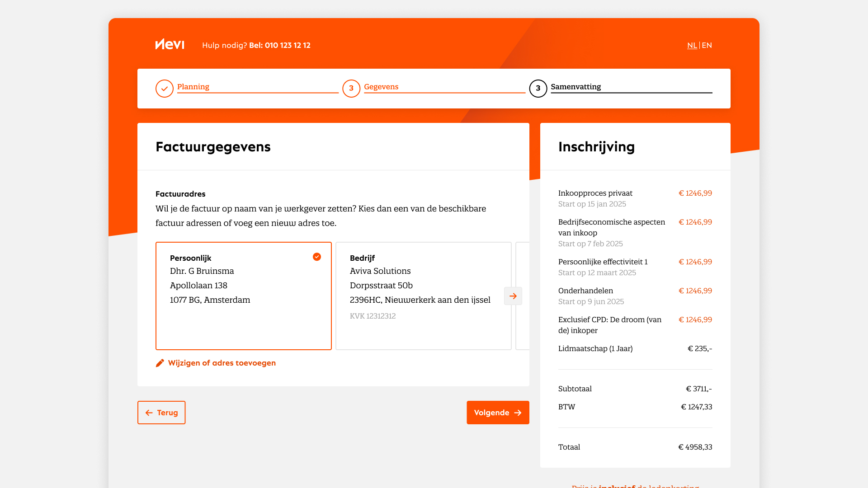868x488 pixels.
Task: Click the Samenvatting step number circle
Action: coord(538,89)
